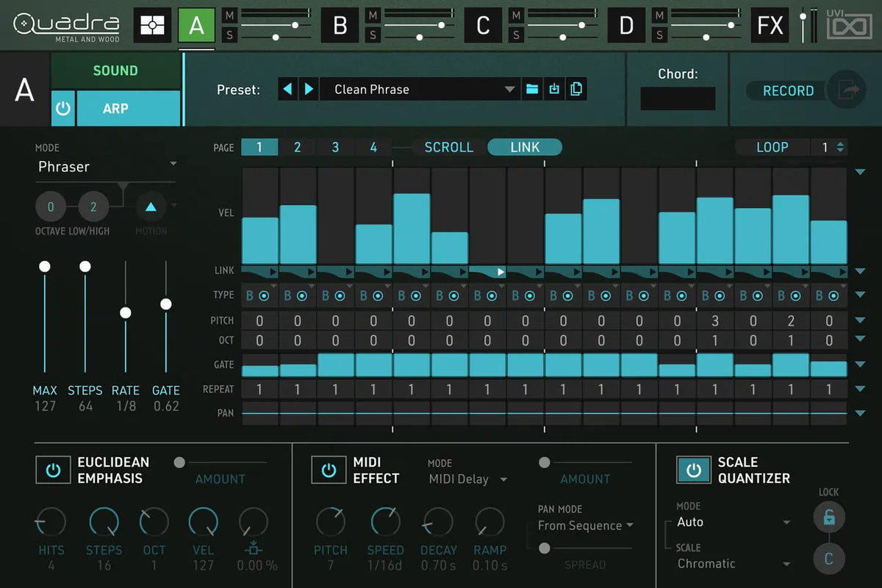Click the SCROLL button
The image size is (882, 588).
[448, 147]
